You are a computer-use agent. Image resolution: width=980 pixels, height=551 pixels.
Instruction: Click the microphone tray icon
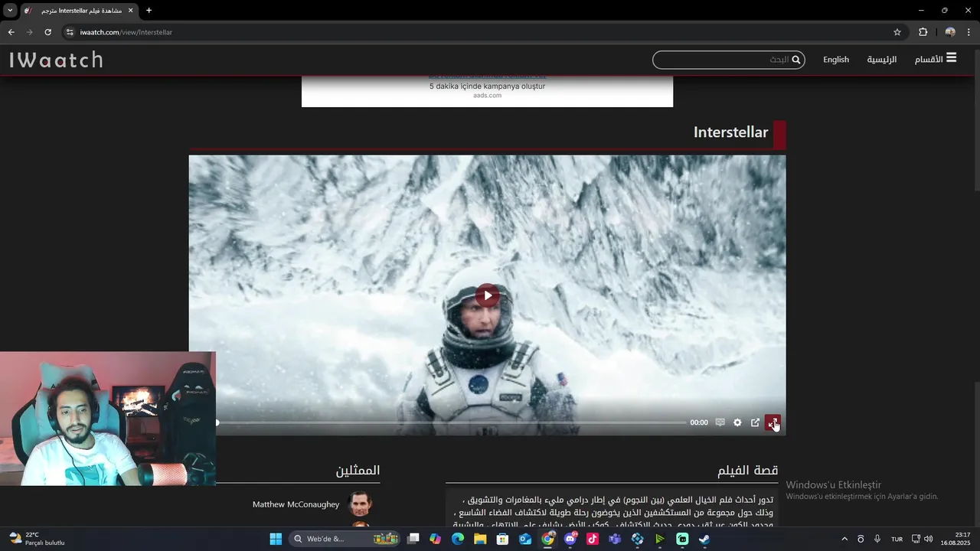coord(877,539)
